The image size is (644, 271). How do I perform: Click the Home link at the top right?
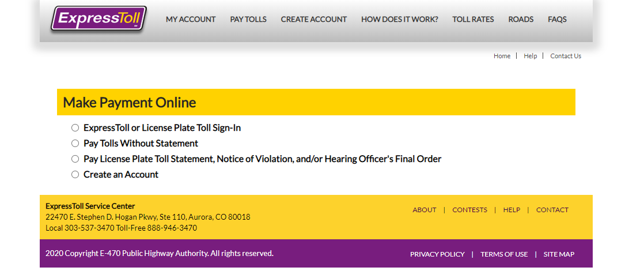(502, 56)
